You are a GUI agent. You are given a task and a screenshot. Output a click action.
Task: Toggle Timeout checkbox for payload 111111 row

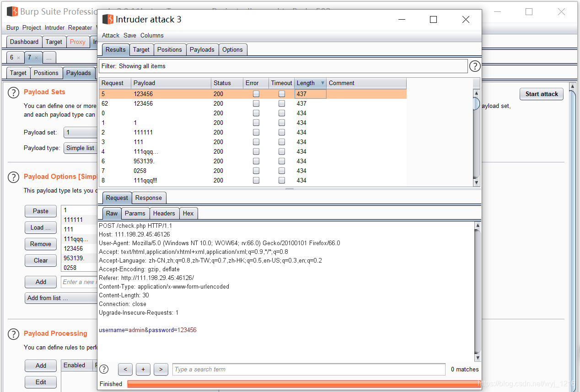click(x=282, y=132)
